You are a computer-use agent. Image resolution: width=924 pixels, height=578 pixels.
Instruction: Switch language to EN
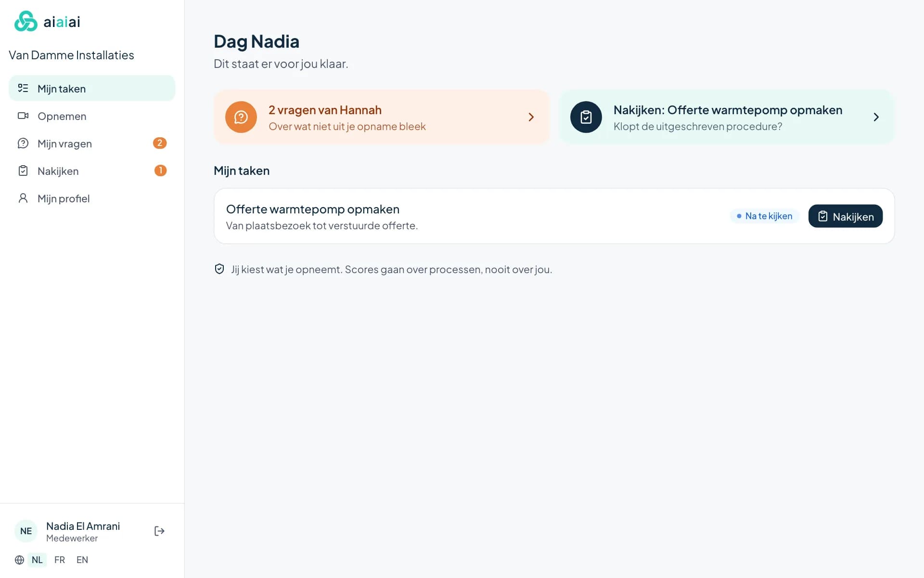tap(82, 560)
